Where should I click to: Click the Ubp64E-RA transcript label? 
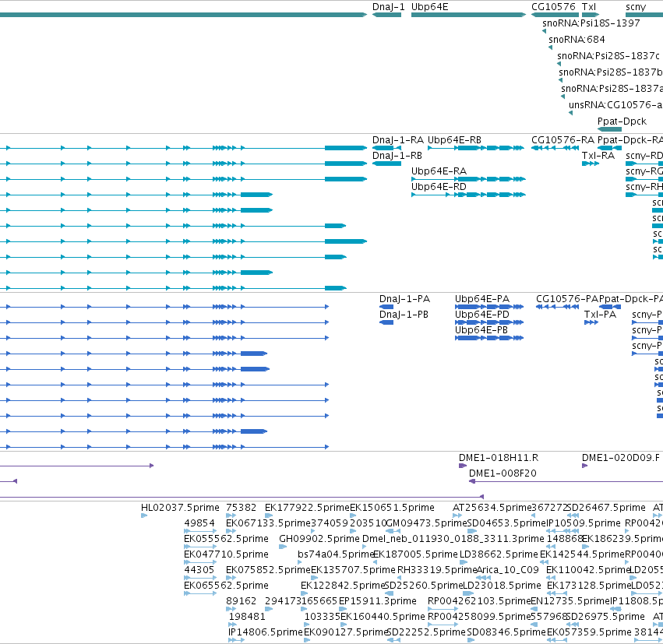click(439, 171)
